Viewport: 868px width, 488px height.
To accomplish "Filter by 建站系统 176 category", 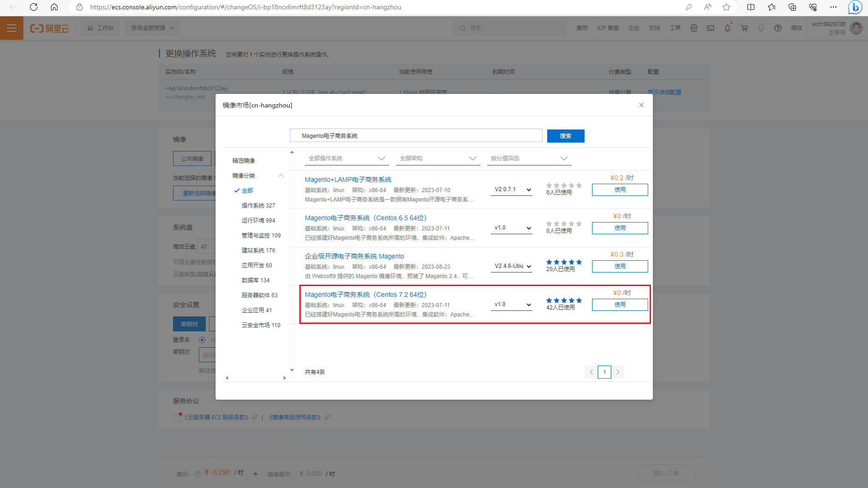I will [258, 251].
